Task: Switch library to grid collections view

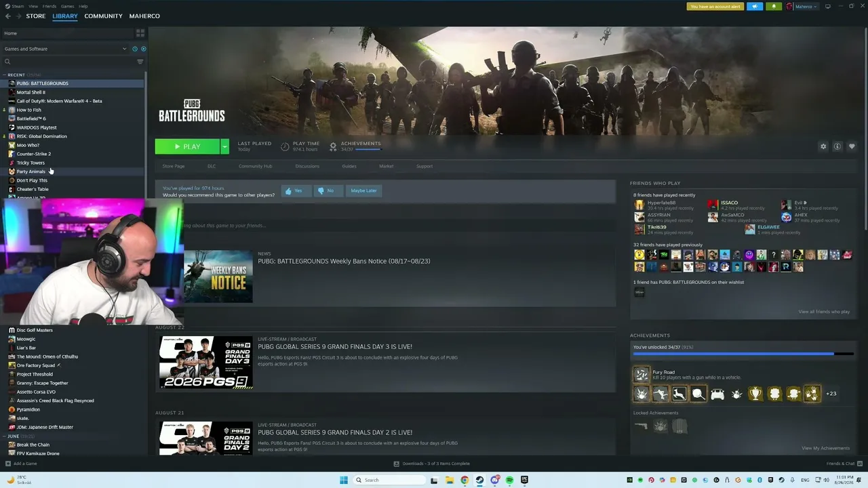Action: pyautogui.click(x=140, y=33)
